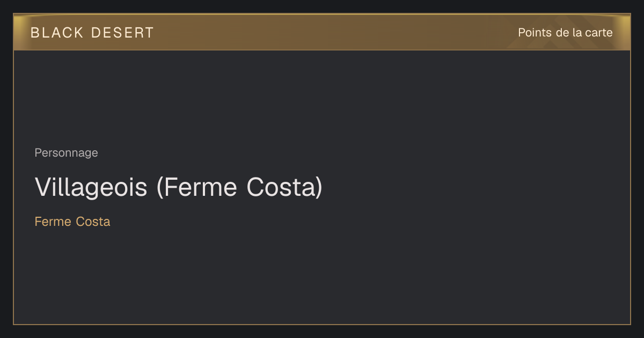Select the Ferme Costa gold subtitle
Screen dimensions: 644x338
72,222
